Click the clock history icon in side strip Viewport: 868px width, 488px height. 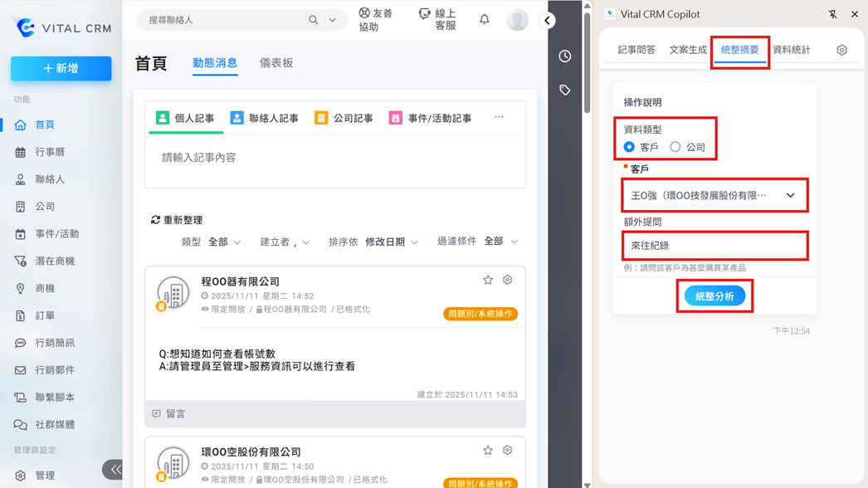(565, 56)
